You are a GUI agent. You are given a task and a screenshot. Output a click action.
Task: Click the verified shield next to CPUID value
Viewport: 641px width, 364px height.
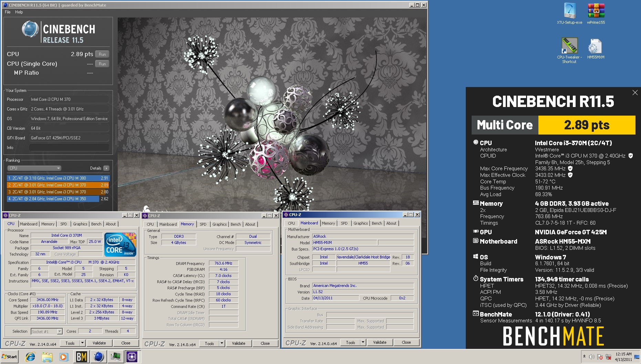631,156
